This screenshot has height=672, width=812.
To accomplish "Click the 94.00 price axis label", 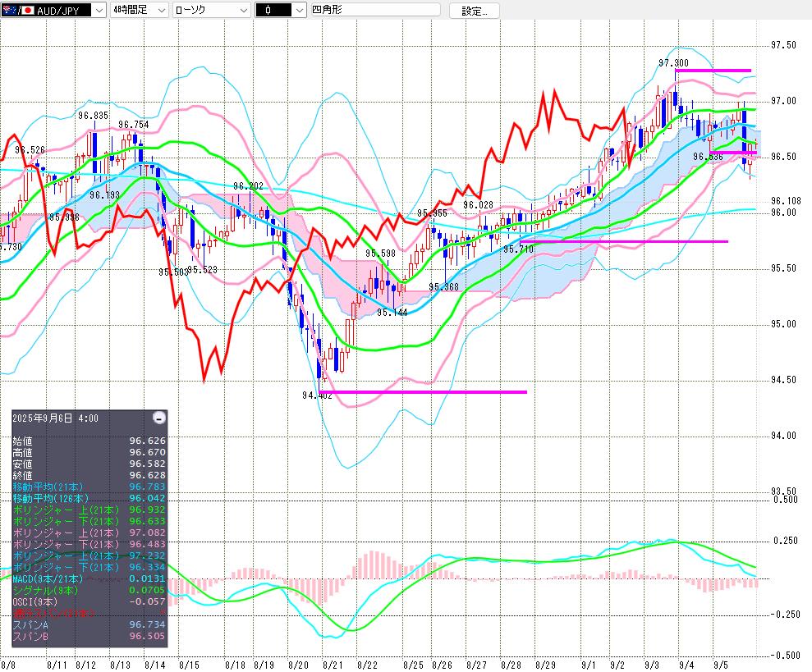I will click(783, 436).
